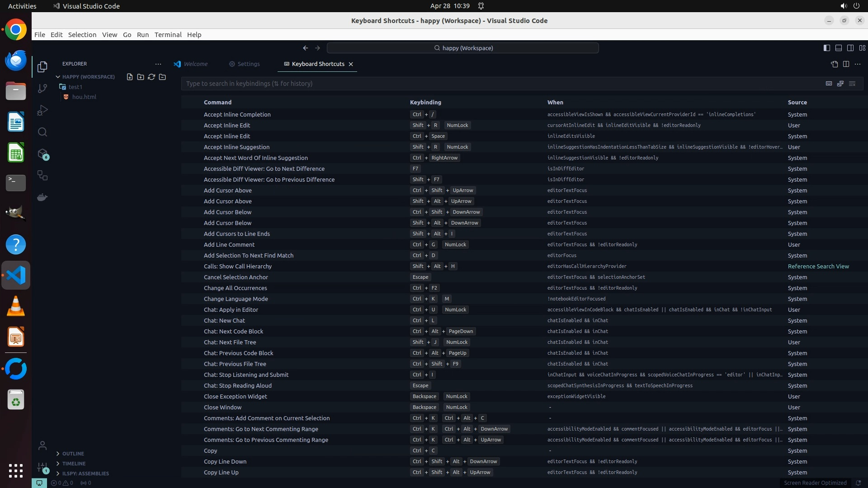
Task: Click New File icon in Explorer
Action: point(130,77)
